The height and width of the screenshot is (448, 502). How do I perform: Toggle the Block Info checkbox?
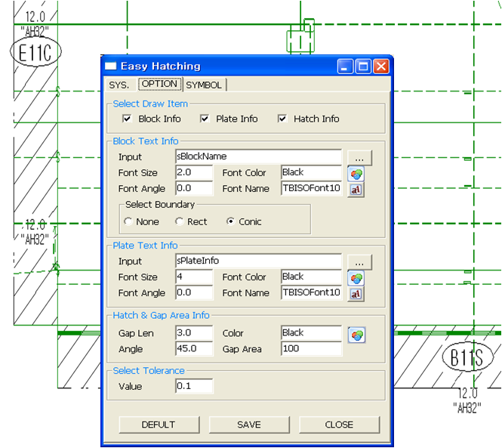(x=128, y=119)
